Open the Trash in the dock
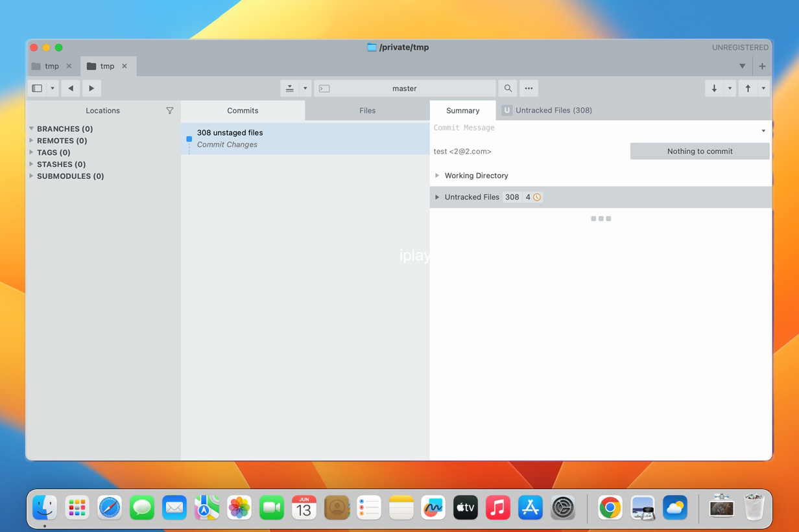Screen dimensions: 799x532 754,508
